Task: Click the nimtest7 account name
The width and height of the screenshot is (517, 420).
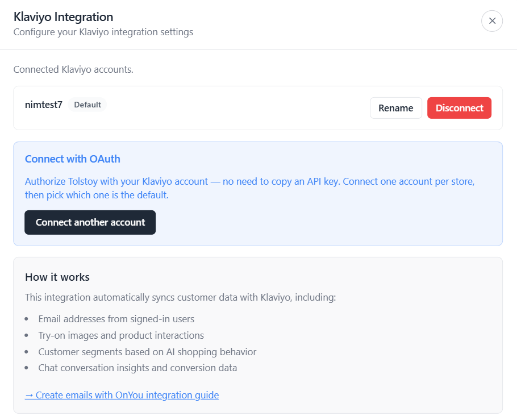Action: (44, 105)
